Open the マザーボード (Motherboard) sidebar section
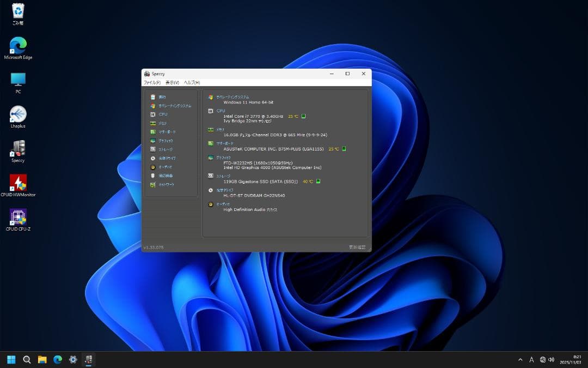Viewport: 588px width, 368px height. point(167,132)
